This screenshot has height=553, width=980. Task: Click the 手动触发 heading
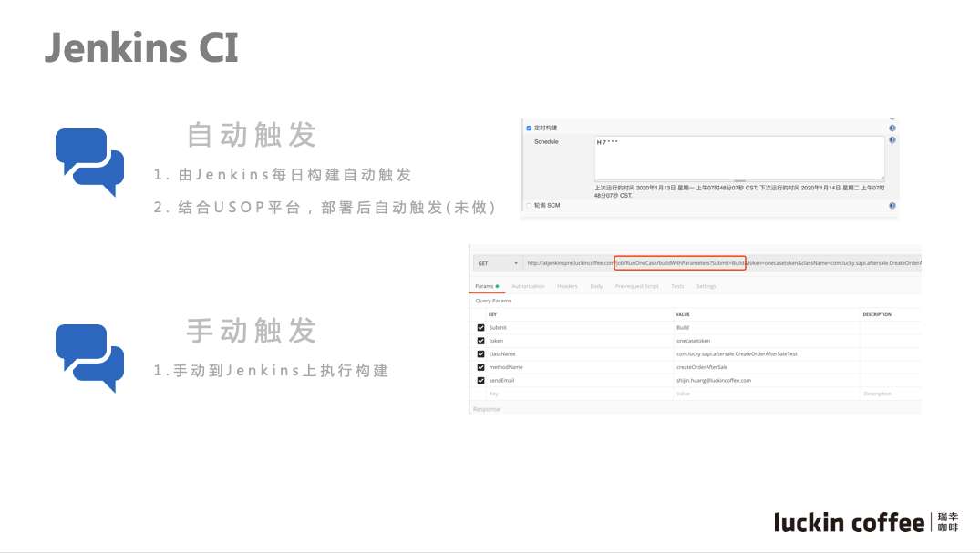coord(252,331)
